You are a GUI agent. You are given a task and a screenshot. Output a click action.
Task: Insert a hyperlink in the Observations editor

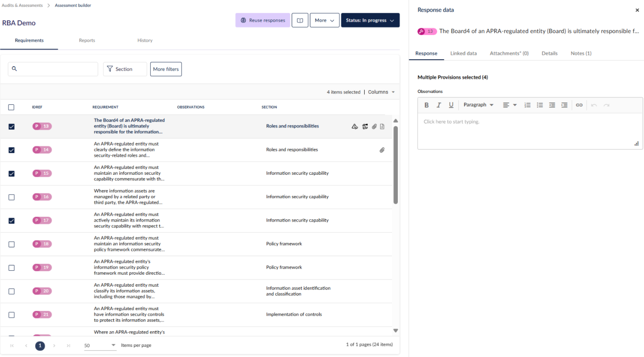[579, 105]
